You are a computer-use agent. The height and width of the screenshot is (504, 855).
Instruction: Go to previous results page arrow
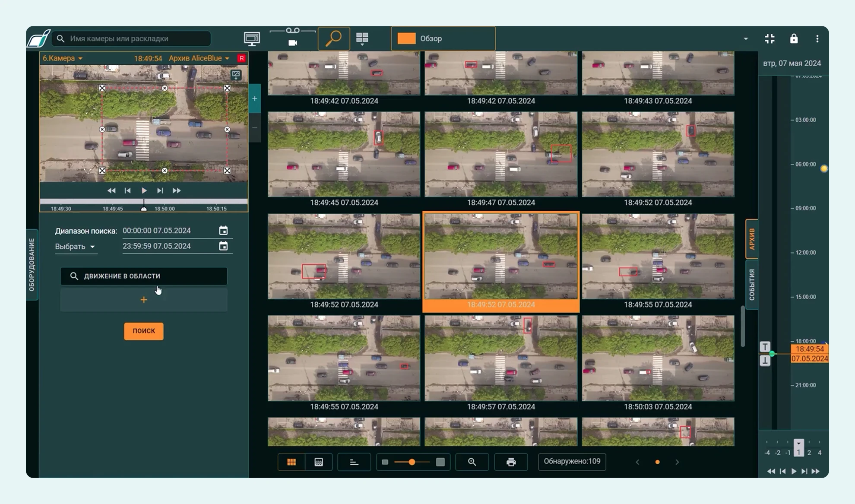(x=637, y=462)
